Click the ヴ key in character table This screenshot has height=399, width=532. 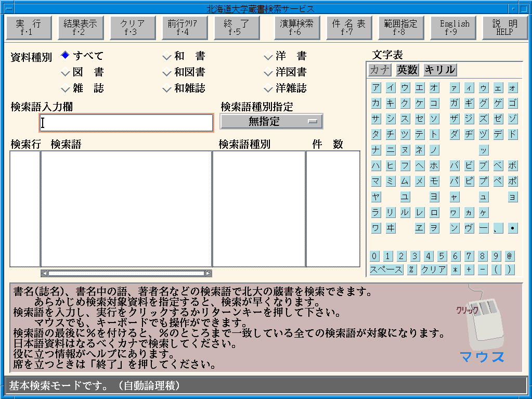(x=469, y=228)
